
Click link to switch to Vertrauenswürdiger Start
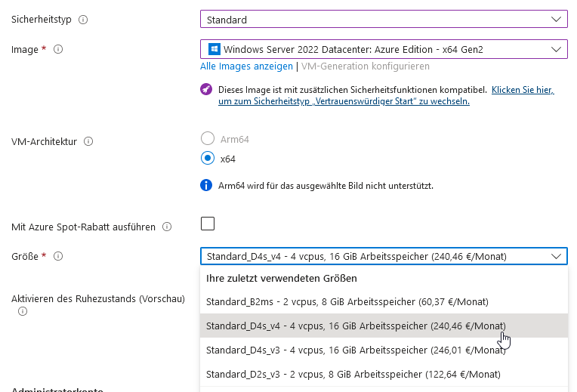(x=386, y=95)
